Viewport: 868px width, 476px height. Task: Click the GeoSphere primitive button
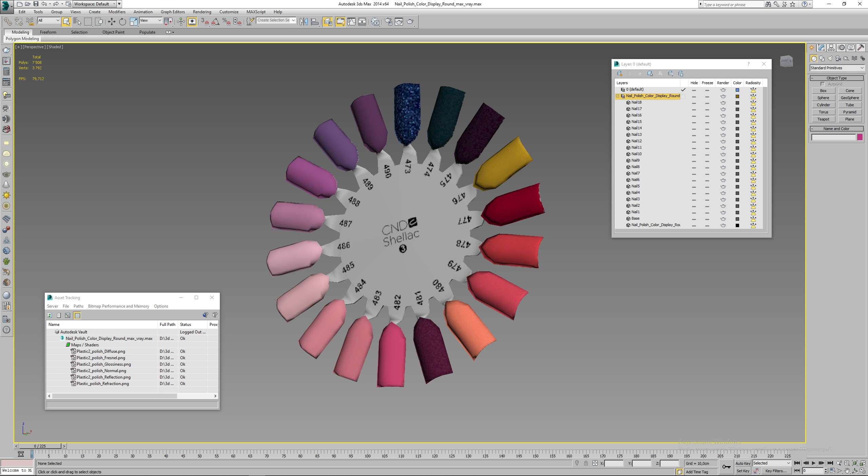click(850, 98)
